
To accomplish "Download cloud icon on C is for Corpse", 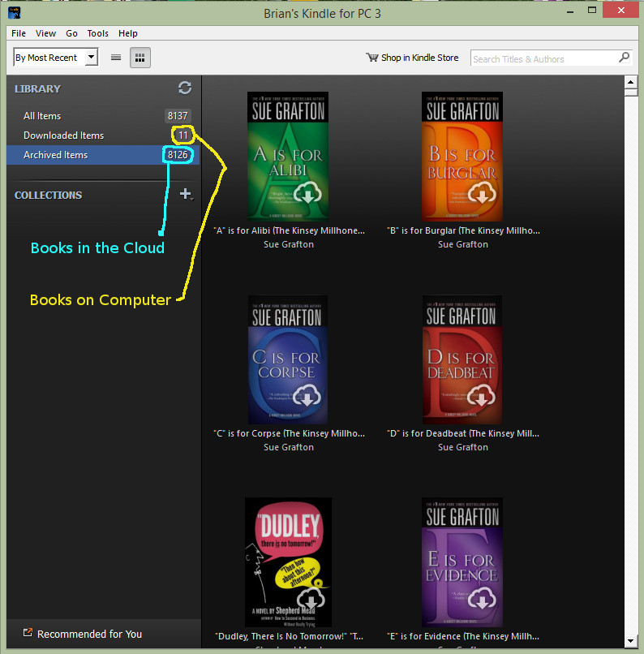I will click(307, 395).
